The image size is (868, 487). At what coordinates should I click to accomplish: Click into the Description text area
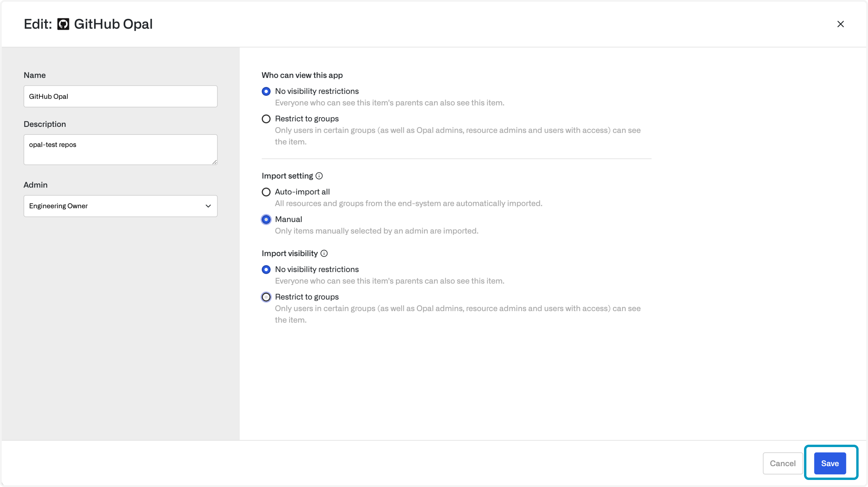pyautogui.click(x=120, y=150)
